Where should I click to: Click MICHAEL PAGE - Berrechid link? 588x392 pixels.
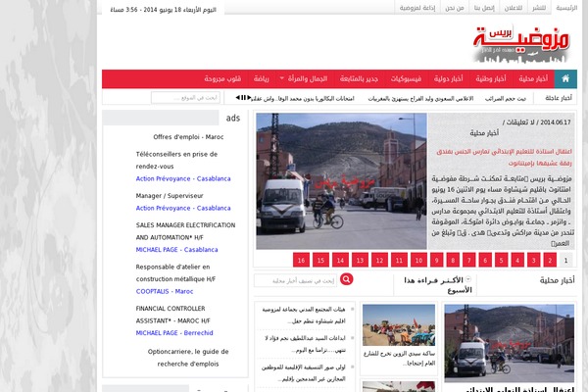pos(174,333)
